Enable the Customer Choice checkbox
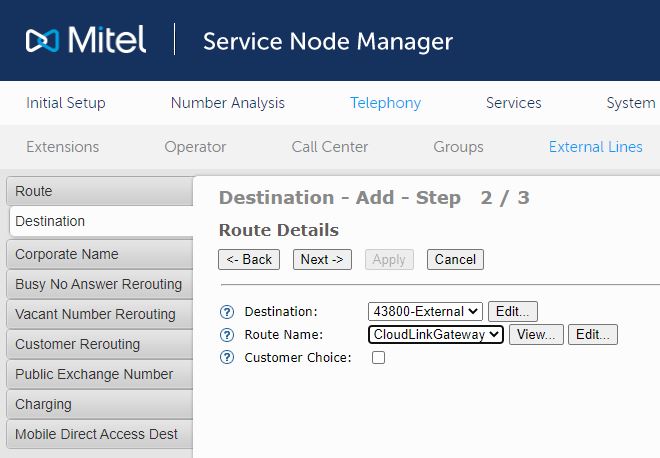The width and height of the screenshot is (660, 458). coord(378,358)
